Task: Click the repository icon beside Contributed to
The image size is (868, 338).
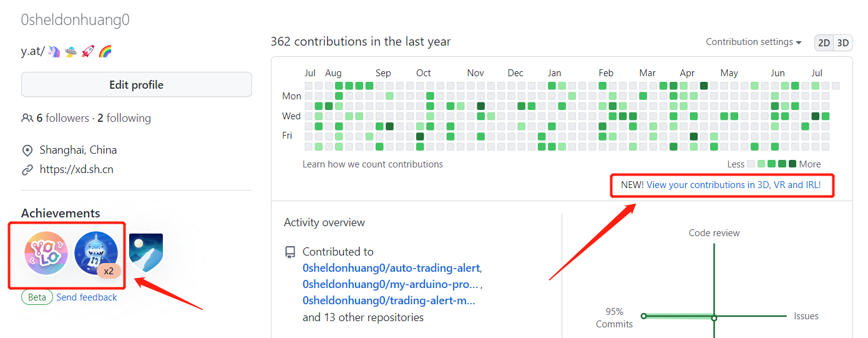Action: (290, 252)
